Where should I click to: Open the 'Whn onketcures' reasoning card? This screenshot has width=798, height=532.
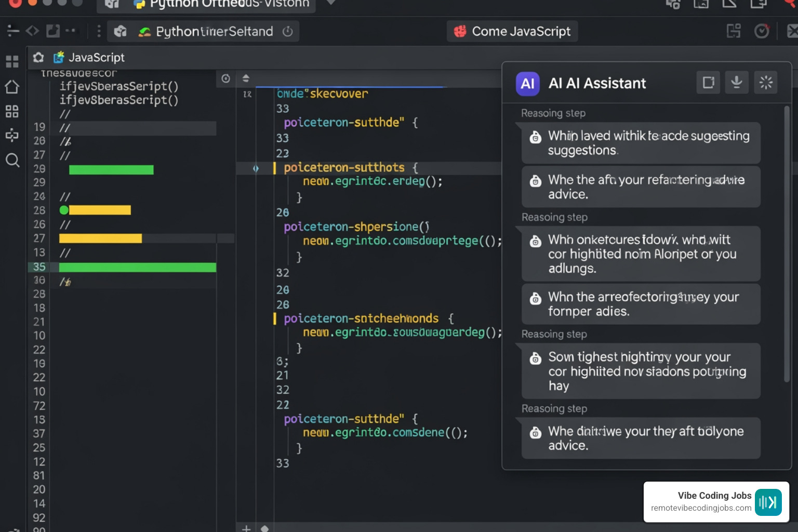[641, 254]
